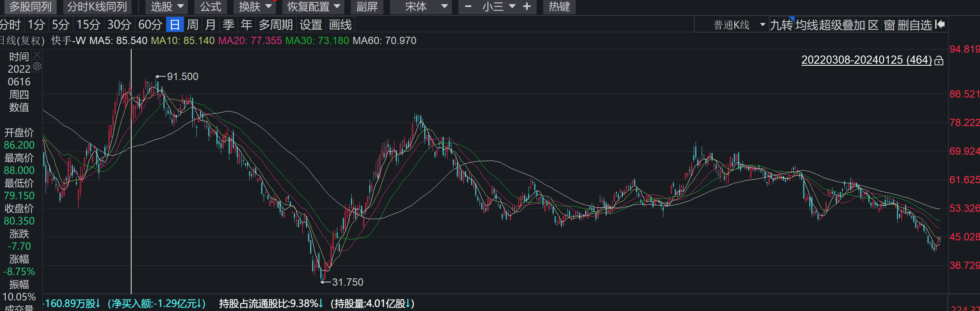Toggle the 均线 moving average display
Image resolution: width=980 pixels, height=311 pixels.
click(x=807, y=25)
